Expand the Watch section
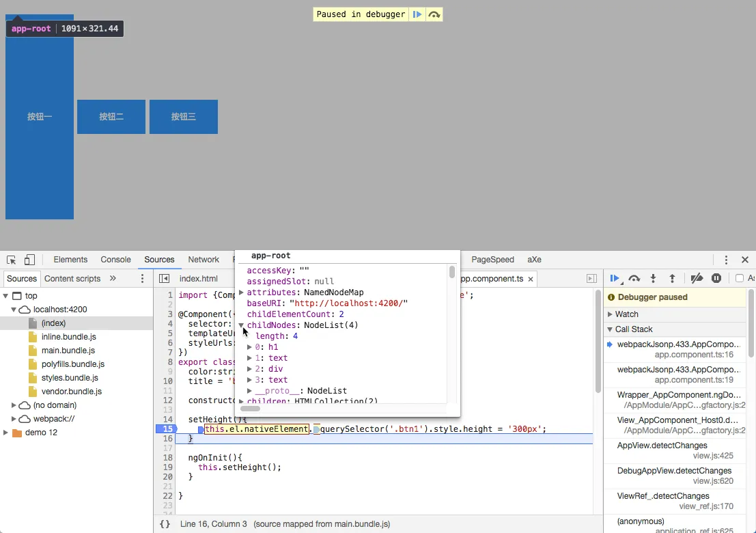Viewport: 756px width, 533px height. pyautogui.click(x=626, y=314)
